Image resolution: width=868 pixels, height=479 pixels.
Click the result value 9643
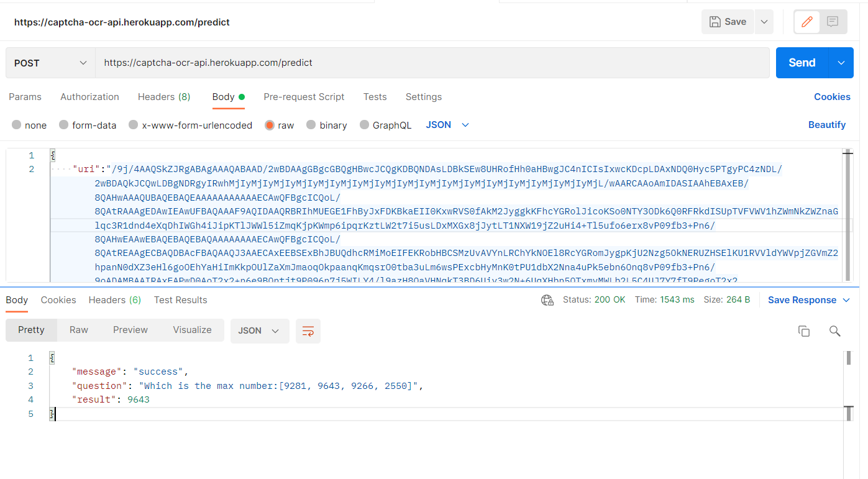pyautogui.click(x=139, y=399)
